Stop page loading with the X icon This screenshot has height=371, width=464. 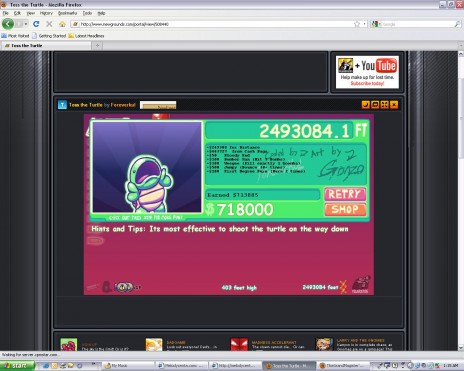pos(49,24)
